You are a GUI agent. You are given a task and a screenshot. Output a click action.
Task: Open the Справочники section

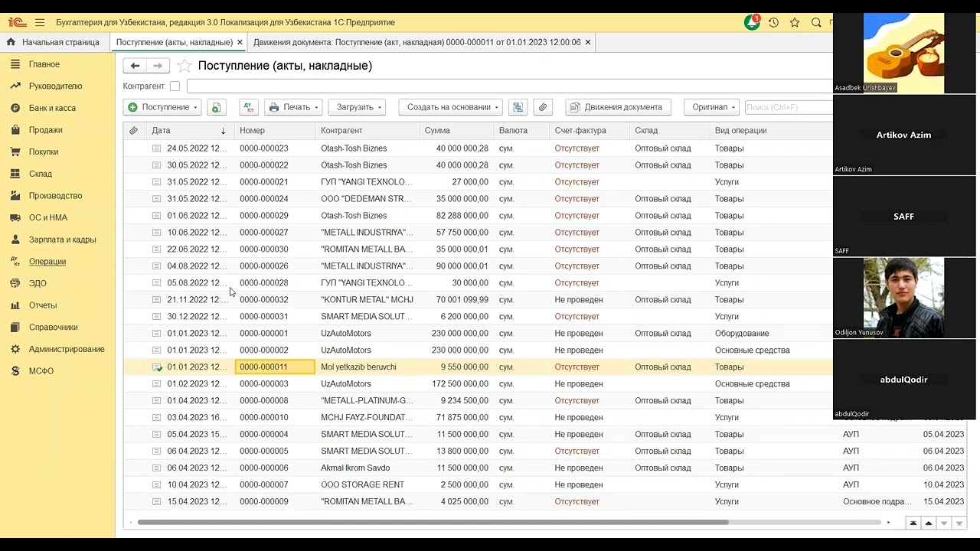(x=53, y=327)
